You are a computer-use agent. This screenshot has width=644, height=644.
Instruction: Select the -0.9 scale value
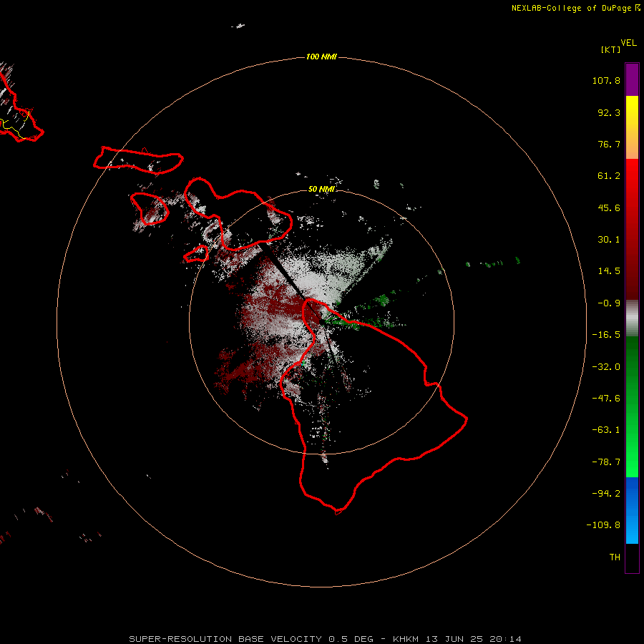pos(609,303)
